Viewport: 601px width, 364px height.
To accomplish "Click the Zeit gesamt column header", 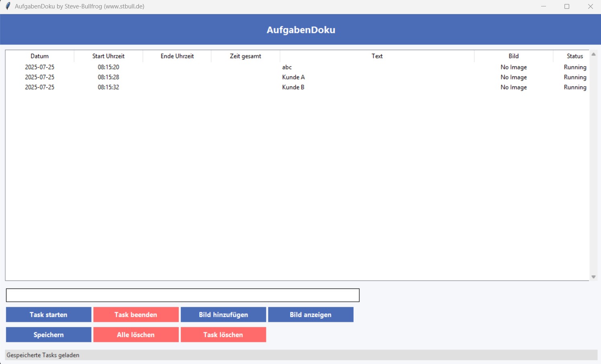I will [x=245, y=56].
